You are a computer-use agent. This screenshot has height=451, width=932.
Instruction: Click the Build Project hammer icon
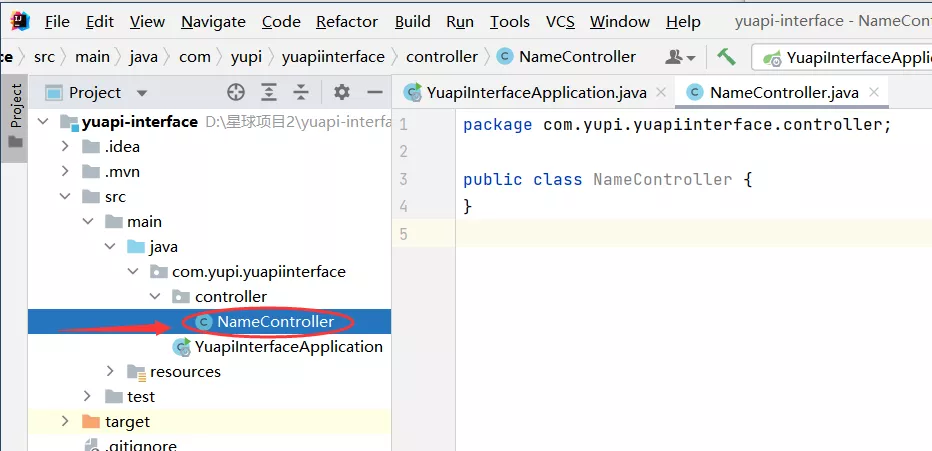(x=726, y=57)
